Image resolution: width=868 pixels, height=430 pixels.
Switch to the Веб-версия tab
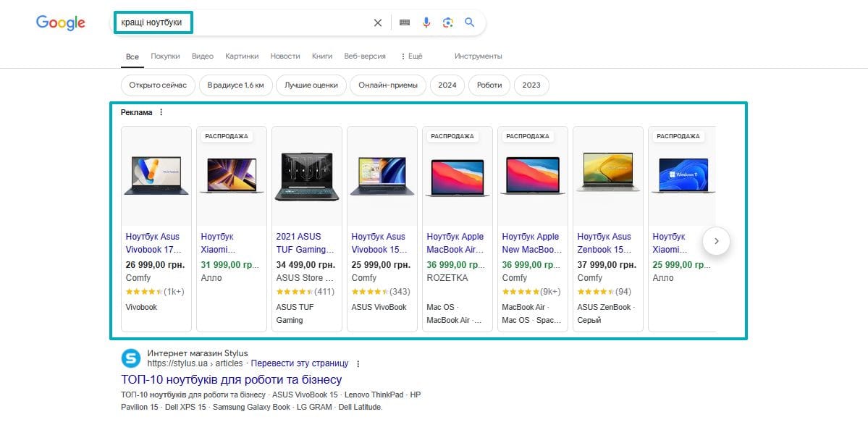point(365,56)
